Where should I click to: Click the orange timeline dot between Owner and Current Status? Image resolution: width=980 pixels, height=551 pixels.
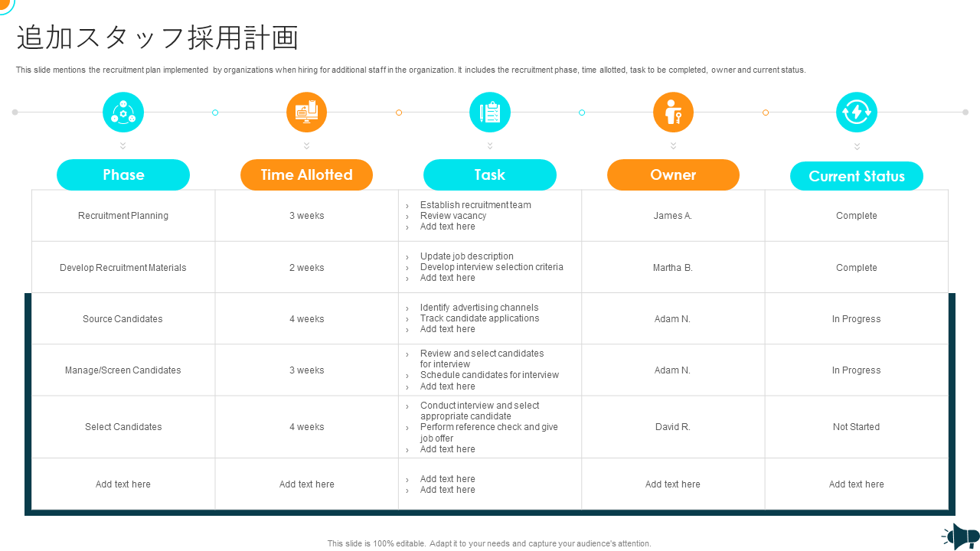tap(766, 112)
